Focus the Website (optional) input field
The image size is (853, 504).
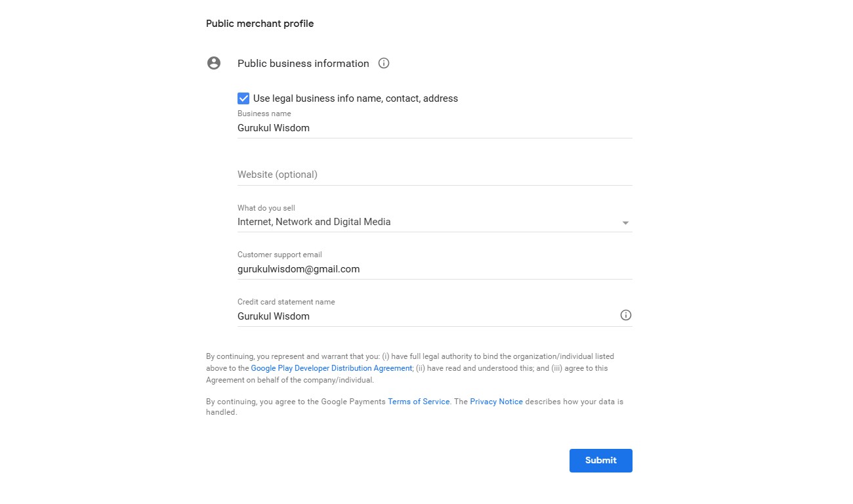[433, 175]
